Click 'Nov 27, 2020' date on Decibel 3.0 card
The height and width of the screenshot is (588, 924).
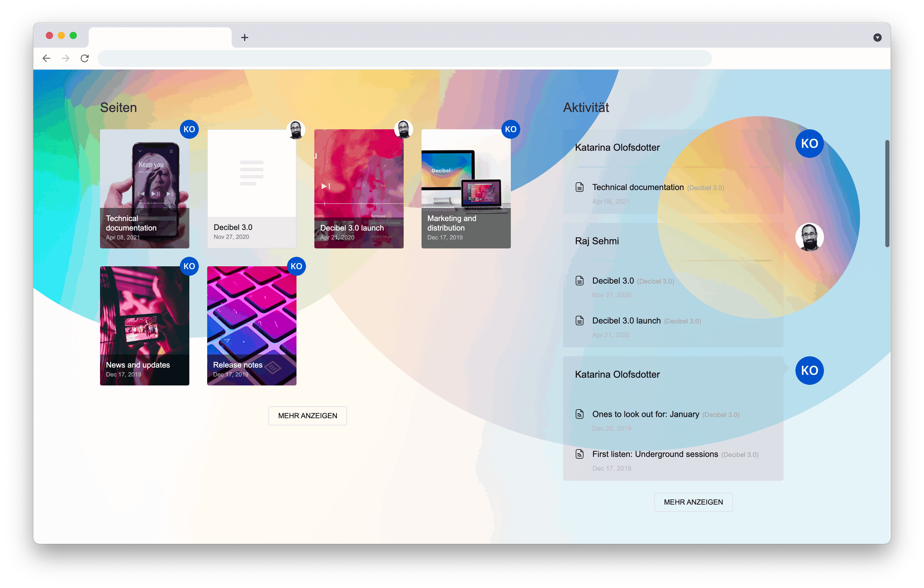231,237
